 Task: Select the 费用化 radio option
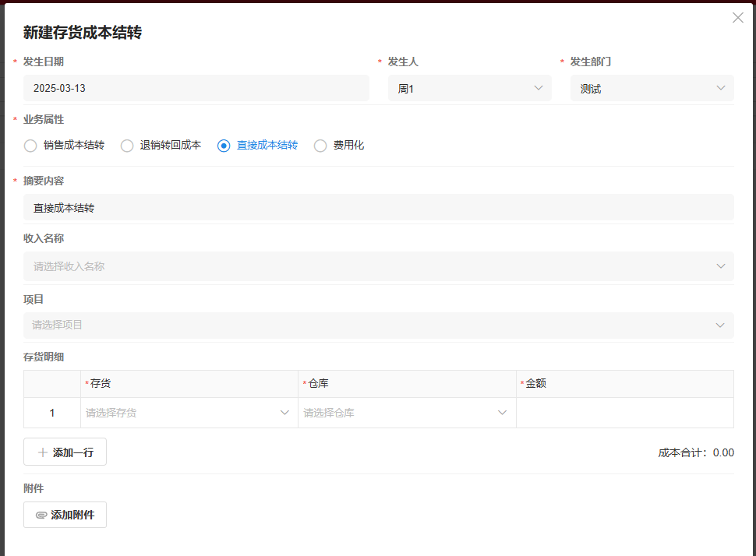tap(320, 146)
